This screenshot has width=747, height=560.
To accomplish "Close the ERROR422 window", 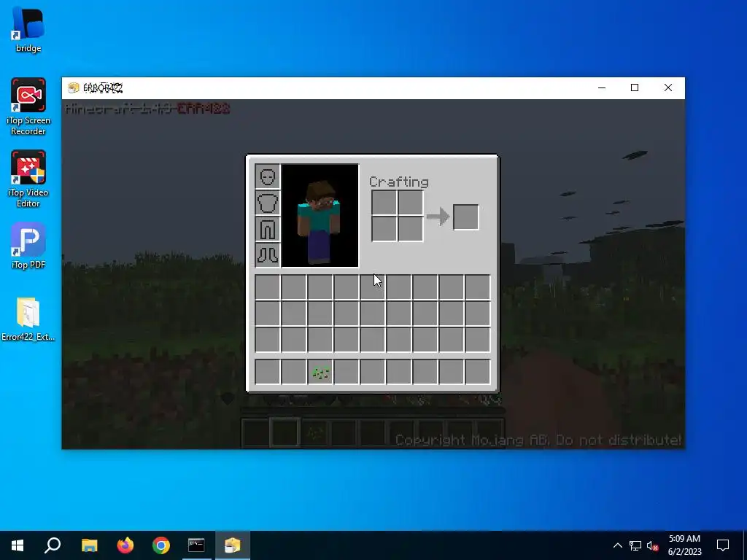I will (x=668, y=87).
